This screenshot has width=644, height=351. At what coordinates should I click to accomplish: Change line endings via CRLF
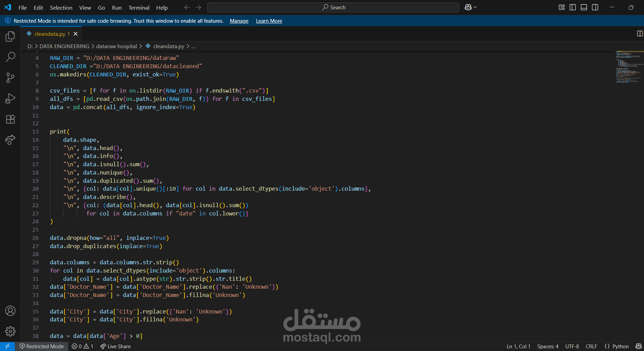(591, 346)
